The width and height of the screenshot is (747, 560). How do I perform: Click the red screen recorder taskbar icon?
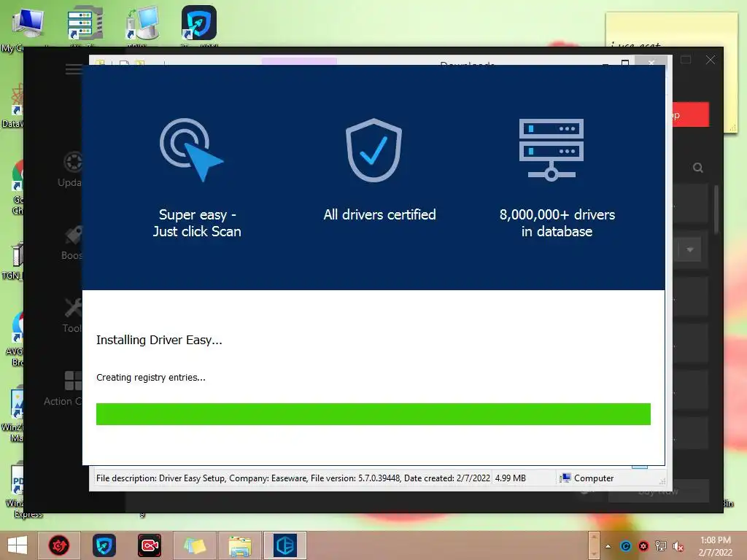tap(150, 545)
